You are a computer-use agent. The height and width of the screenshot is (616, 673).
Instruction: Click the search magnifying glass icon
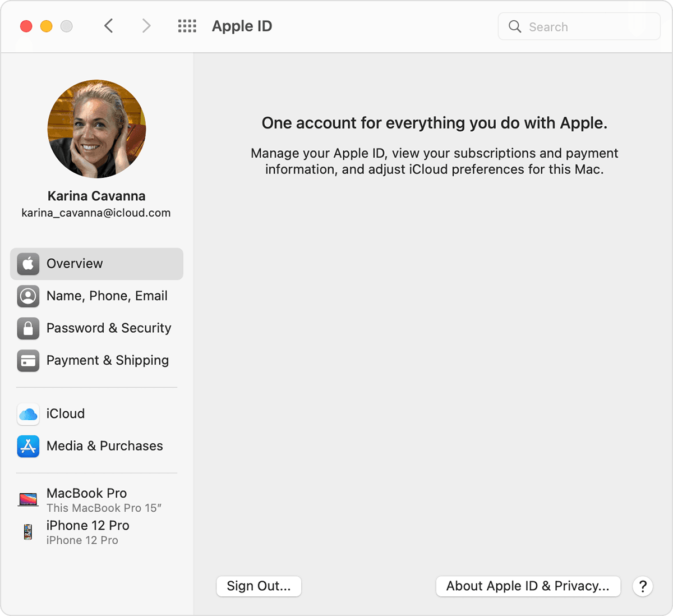[515, 26]
